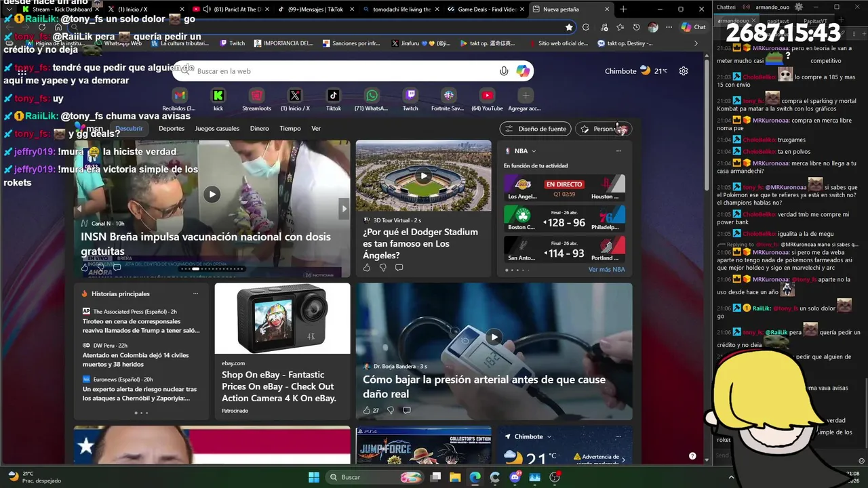Like the Dodger Stadium article
Screen dimensions: 868x488
367,268
